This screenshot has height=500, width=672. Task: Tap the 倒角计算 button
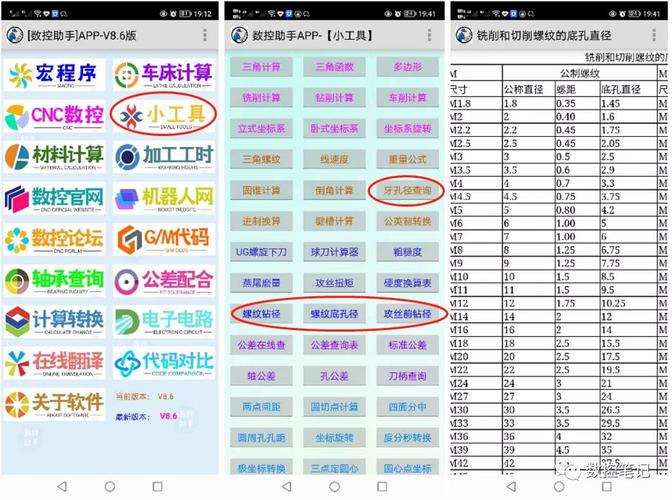pos(334,190)
